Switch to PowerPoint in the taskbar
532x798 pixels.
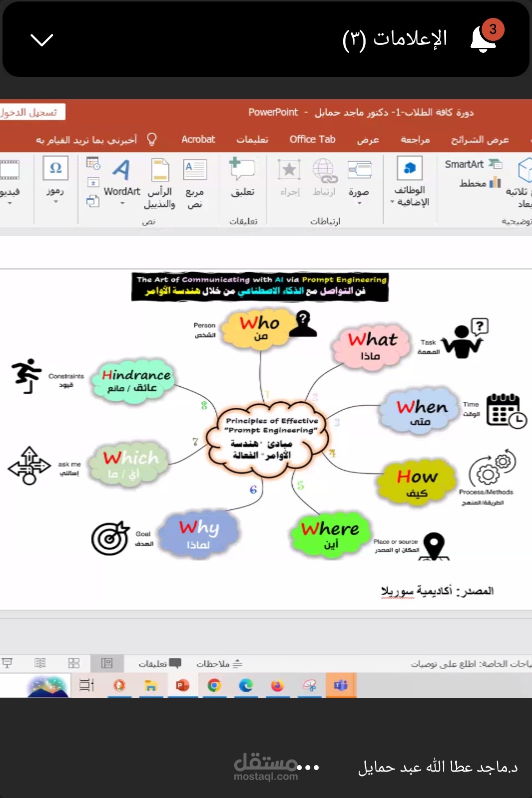183,685
